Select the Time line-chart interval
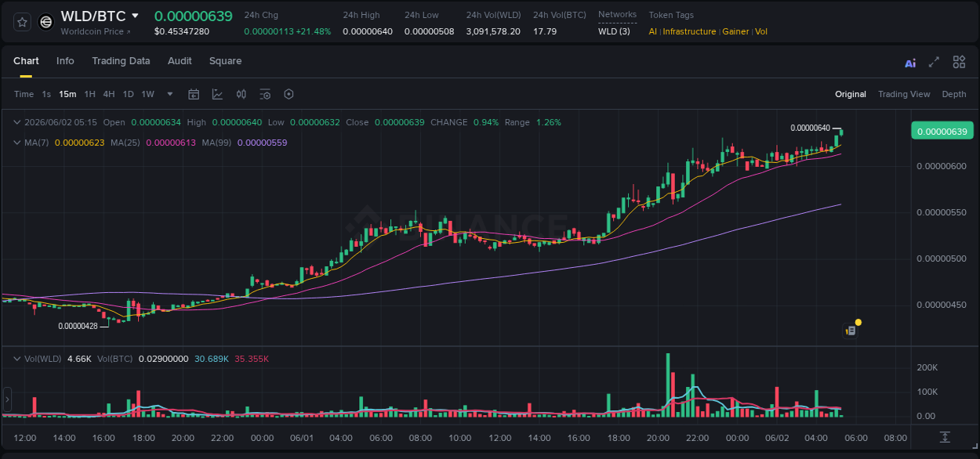 coord(24,94)
